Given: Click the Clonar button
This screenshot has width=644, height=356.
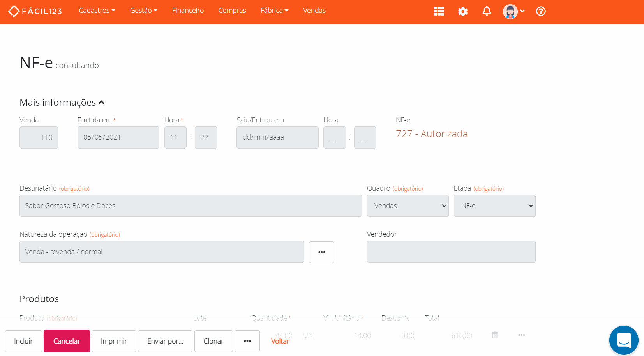Looking at the screenshot, I should click(213, 341).
